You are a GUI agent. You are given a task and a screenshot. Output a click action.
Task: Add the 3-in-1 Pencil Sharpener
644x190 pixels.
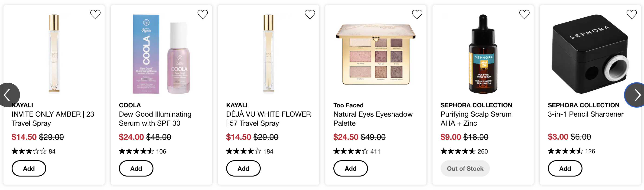point(565,168)
